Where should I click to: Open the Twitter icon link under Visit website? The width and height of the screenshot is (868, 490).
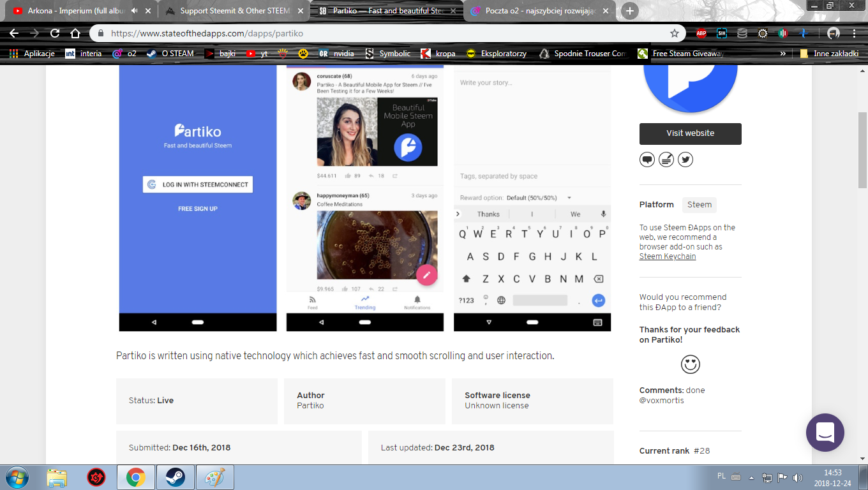click(685, 160)
